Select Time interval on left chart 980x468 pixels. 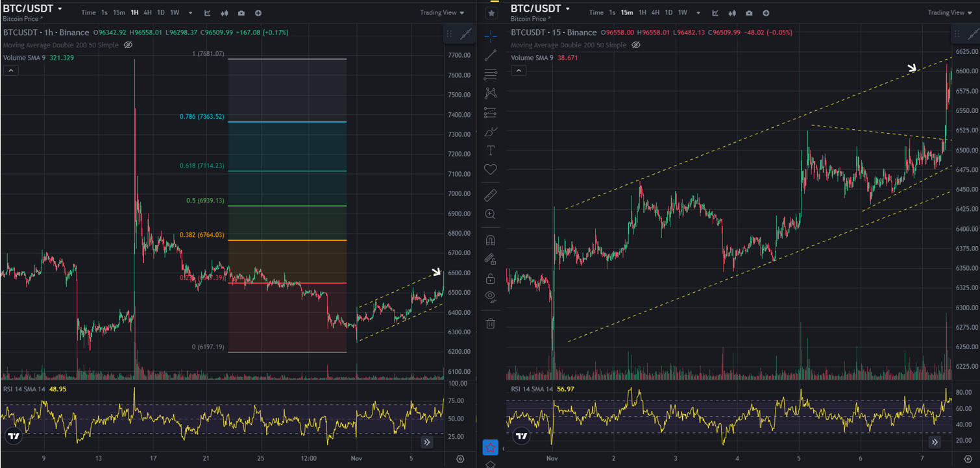pyautogui.click(x=88, y=13)
